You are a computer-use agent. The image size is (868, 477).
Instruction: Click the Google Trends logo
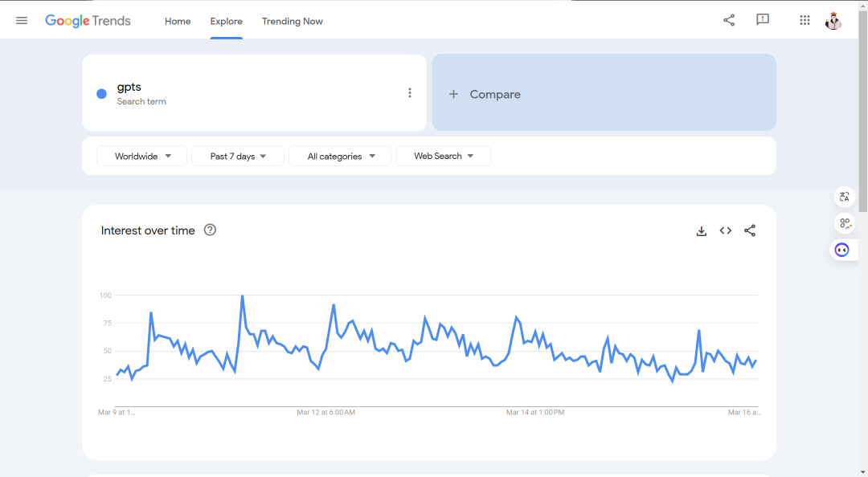pos(88,21)
